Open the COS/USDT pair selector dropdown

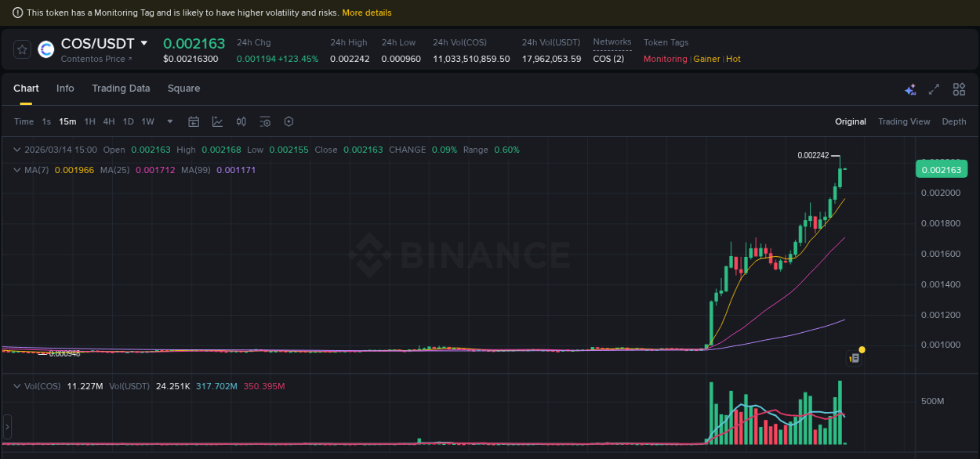click(145, 43)
